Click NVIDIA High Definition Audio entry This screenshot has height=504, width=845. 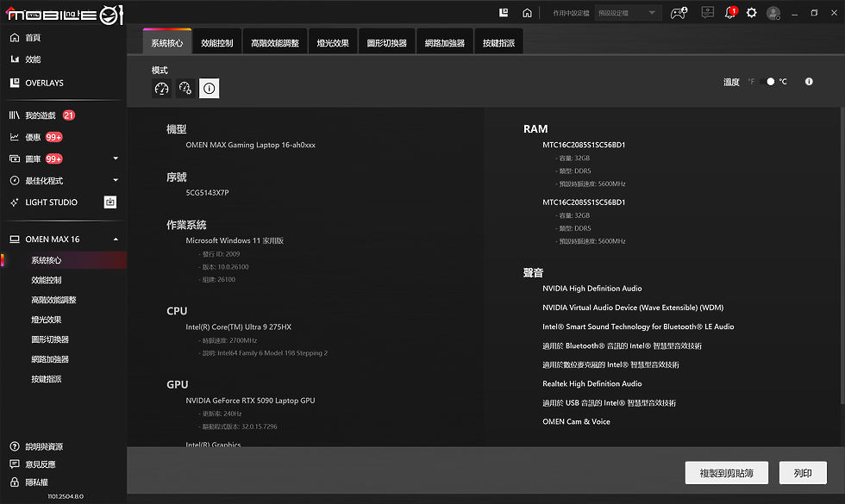point(592,289)
